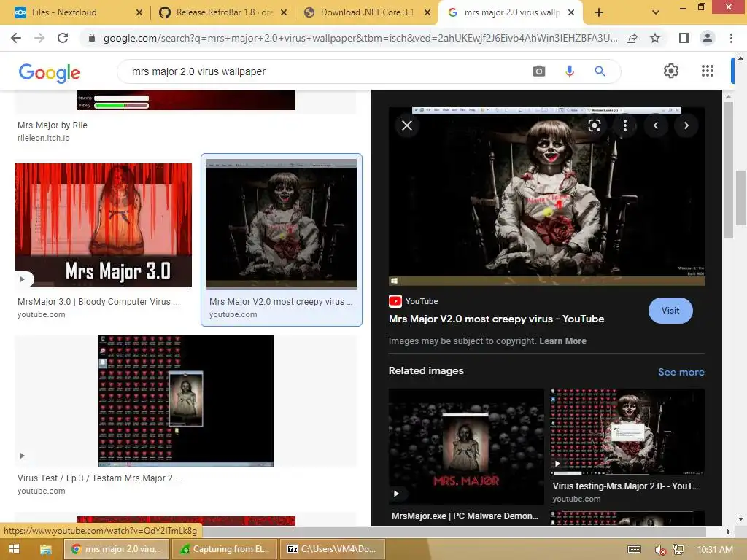747x560 pixels.
Task: Click the preview panel vertical scrollbar
Action: point(727,169)
